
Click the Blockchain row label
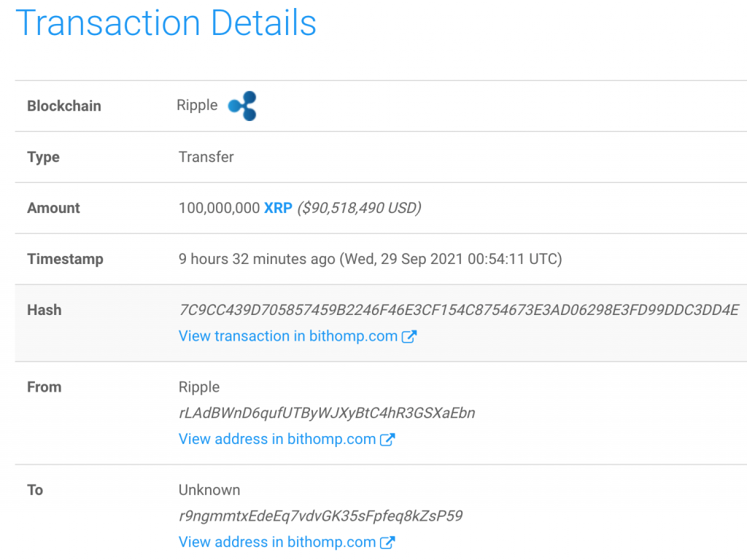pos(63,106)
